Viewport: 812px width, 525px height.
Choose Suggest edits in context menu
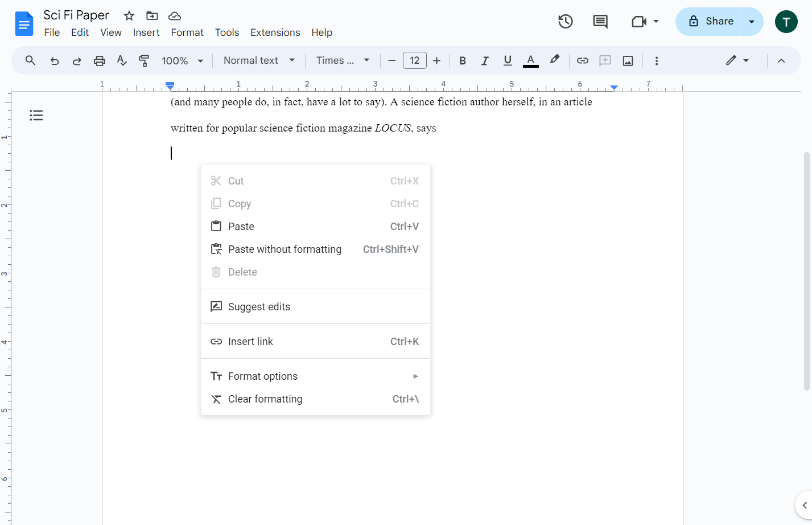[x=315, y=307]
